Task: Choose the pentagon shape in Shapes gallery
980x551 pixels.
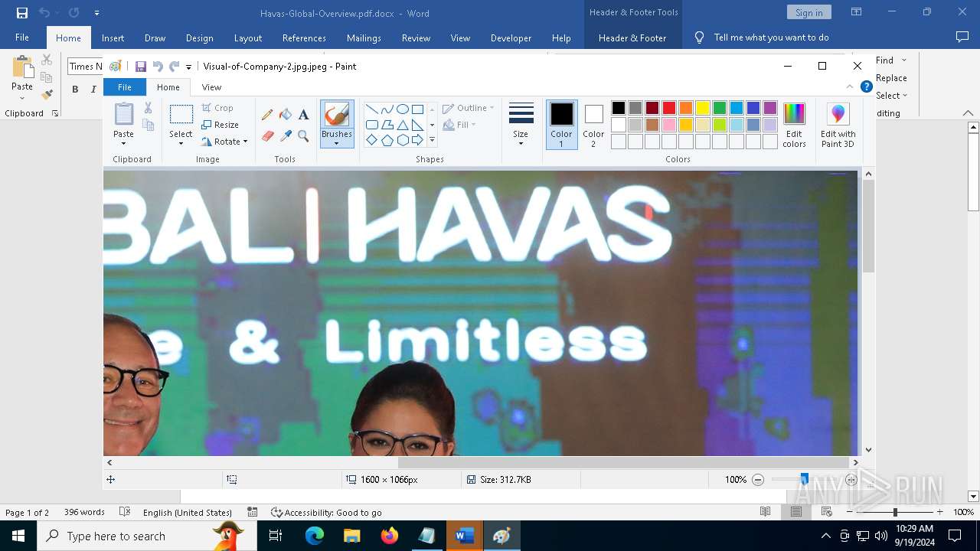Action: 387,140
